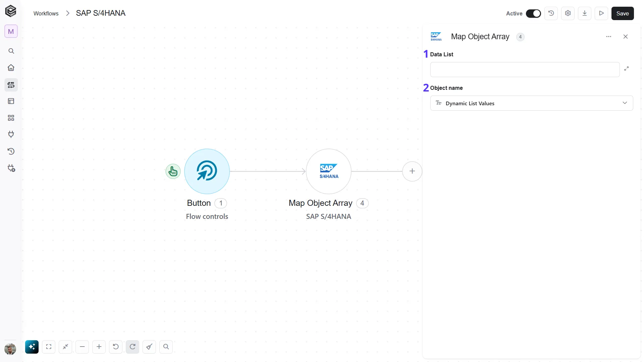The image size is (644, 362).
Task: Open the history clock sidebar icon
Action: tap(11, 151)
